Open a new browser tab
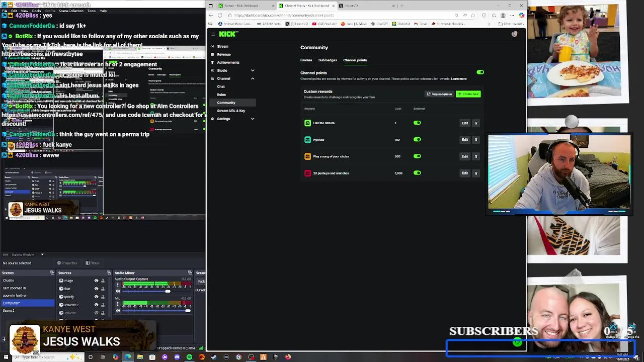Viewport: 644px width, 362px height. click(x=401, y=6)
